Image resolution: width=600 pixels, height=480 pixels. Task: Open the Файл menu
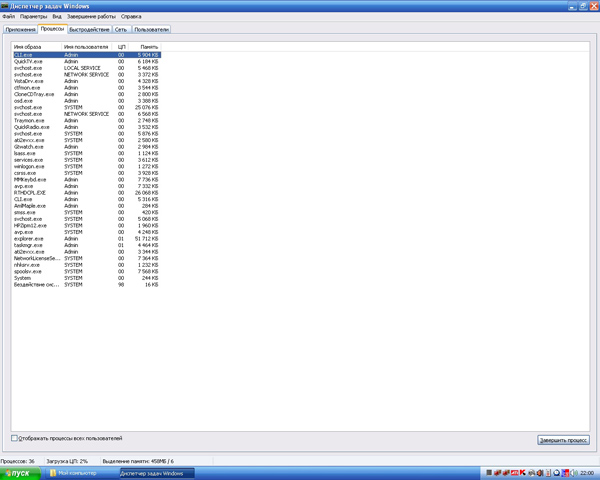[8, 16]
